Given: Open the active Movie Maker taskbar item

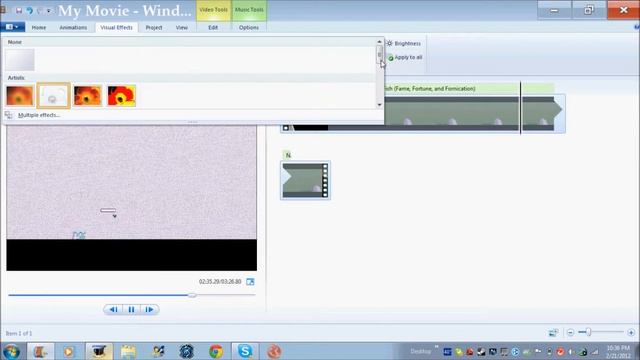Looking at the screenshot, I should click(99, 351).
